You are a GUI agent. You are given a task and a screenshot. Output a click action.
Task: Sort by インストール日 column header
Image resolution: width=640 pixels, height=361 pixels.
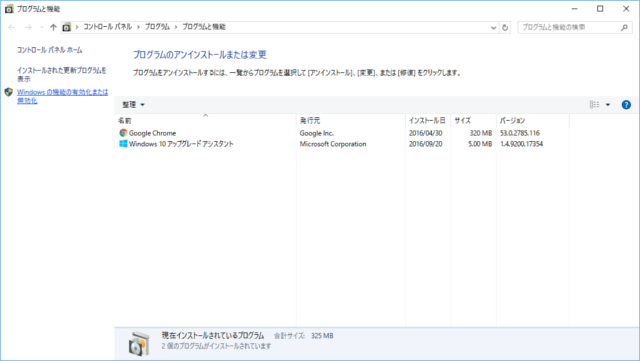click(428, 120)
